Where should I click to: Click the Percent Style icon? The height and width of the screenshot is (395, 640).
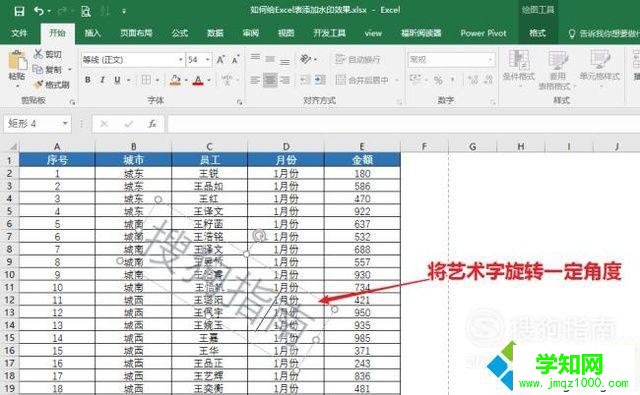pyautogui.click(x=438, y=80)
